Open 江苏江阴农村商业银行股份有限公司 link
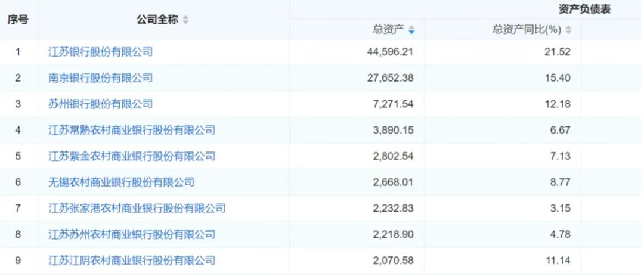 [x=132, y=261]
